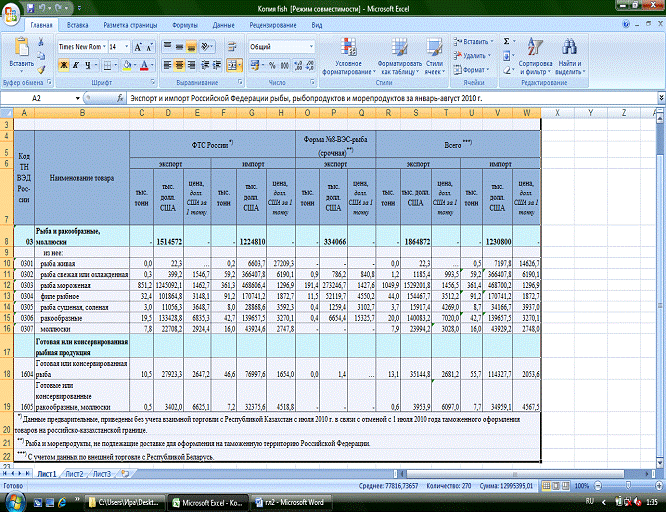Click the AutoSum sigma icon
Viewport: 666px width, 512px height.
(508, 41)
